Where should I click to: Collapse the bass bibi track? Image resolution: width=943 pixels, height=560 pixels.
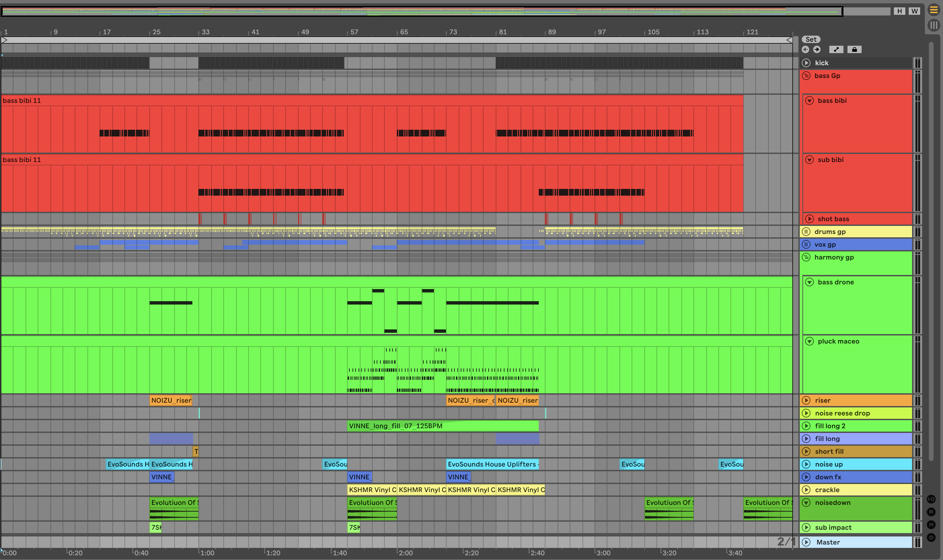pos(809,101)
